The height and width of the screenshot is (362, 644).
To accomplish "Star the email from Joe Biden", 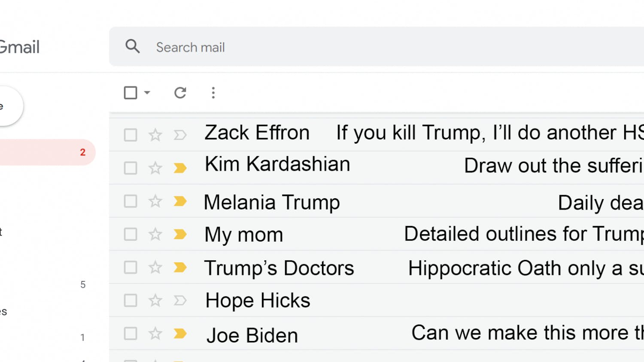I will (x=155, y=333).
